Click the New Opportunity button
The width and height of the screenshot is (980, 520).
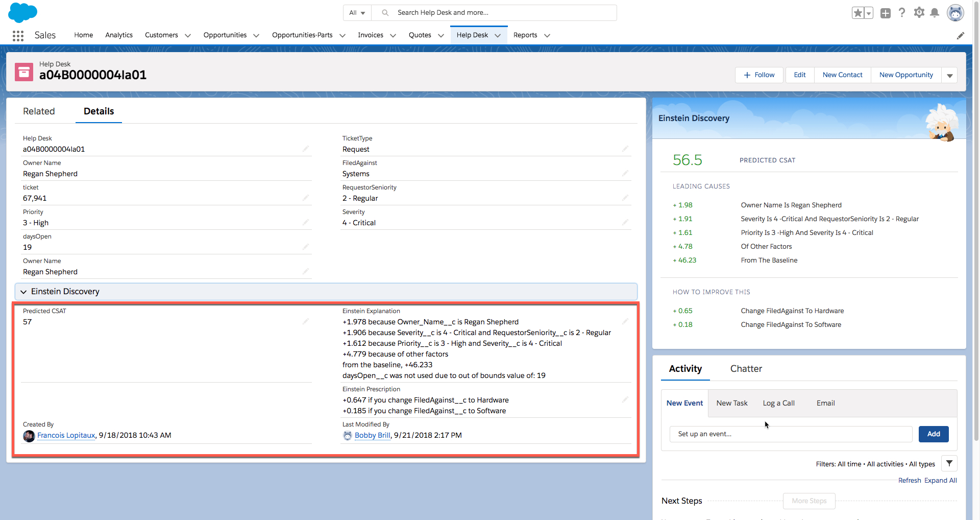(x=906, y=75)
